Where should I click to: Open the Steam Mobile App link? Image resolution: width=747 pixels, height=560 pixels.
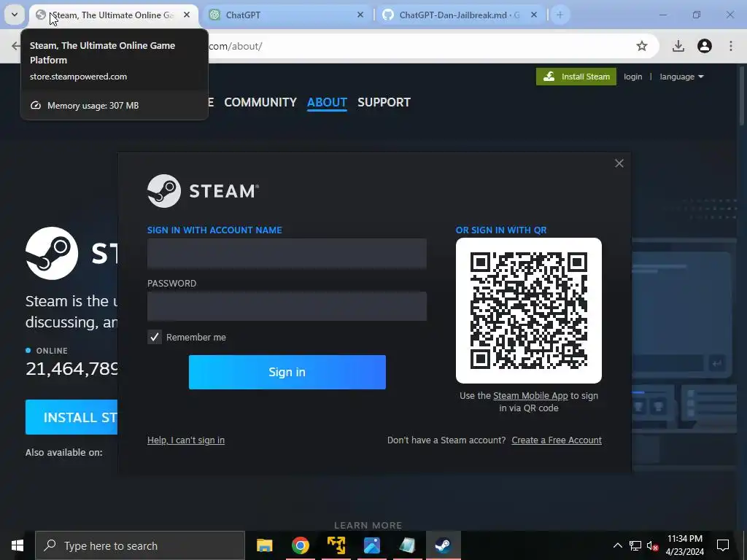pyautogui.click(x=530, y=396)
